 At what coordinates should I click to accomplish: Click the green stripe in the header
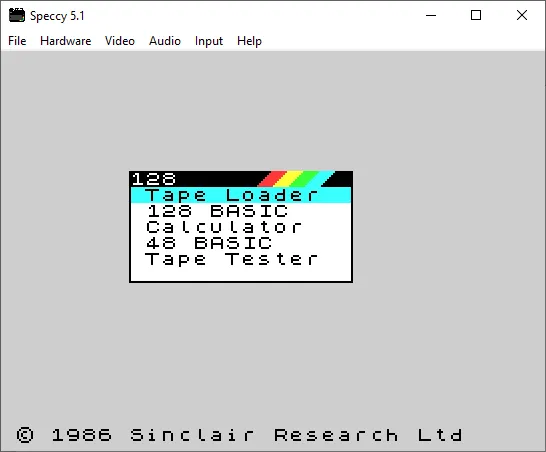[305, 179]
